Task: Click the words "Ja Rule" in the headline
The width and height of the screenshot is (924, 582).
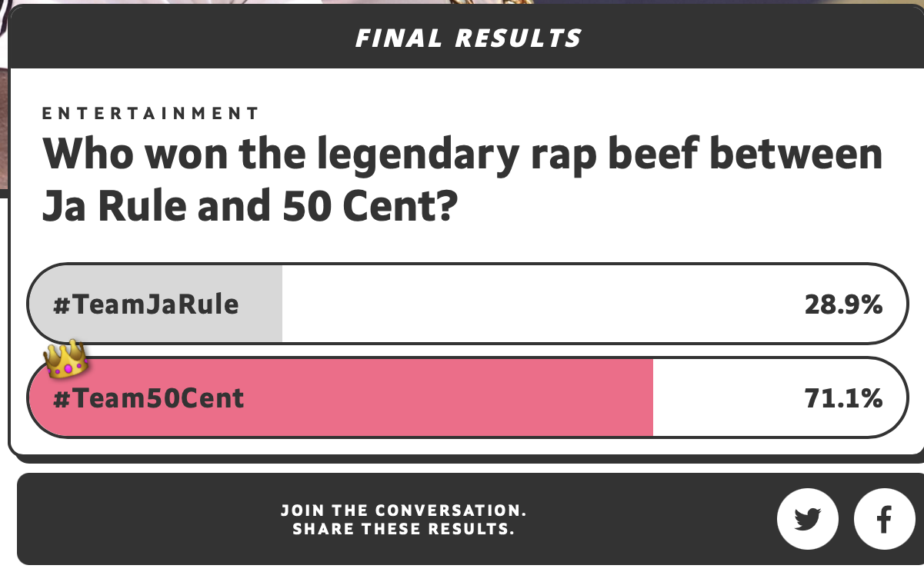Action: click(112, 205)
